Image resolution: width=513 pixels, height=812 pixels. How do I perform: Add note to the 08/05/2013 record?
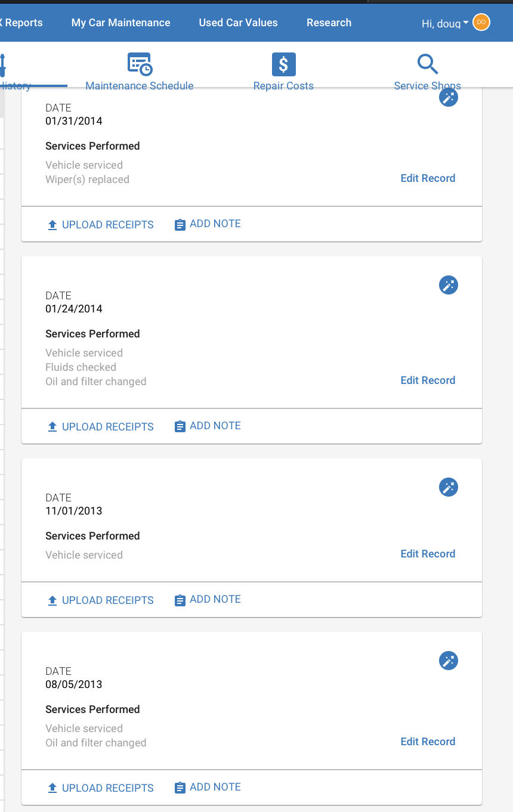tap(208, 787)
